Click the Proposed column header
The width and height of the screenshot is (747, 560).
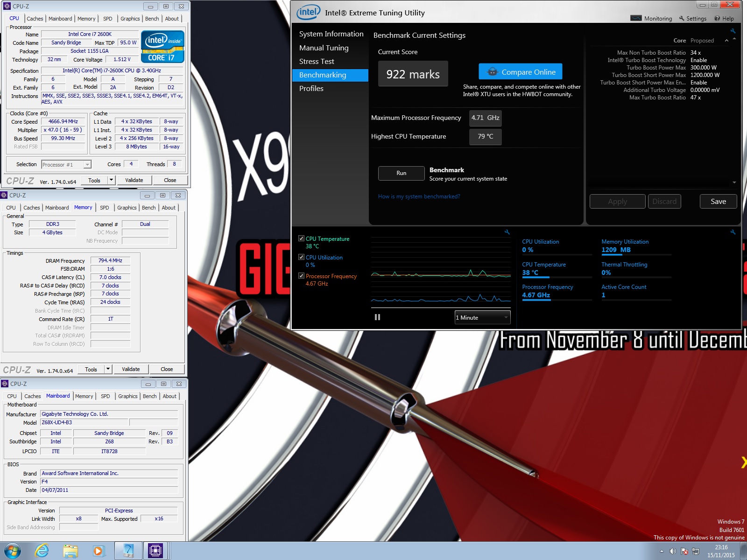[x=702, y=41]
